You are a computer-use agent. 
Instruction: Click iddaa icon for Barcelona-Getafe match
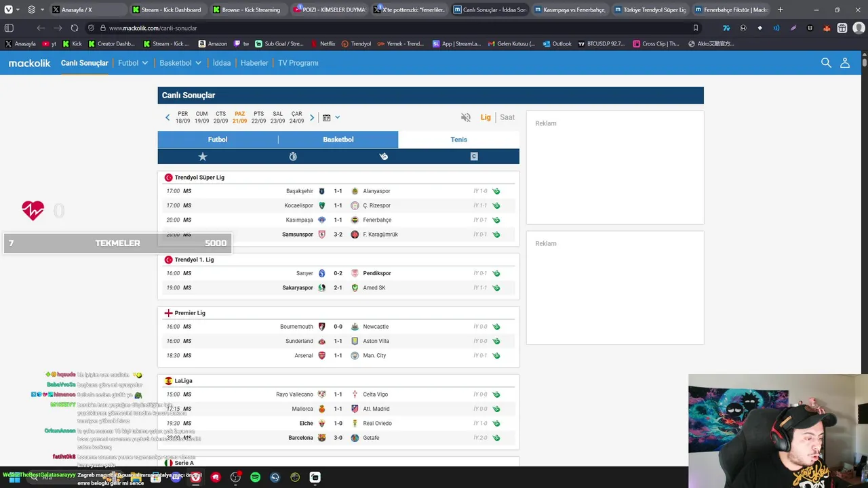click(496, 438)
